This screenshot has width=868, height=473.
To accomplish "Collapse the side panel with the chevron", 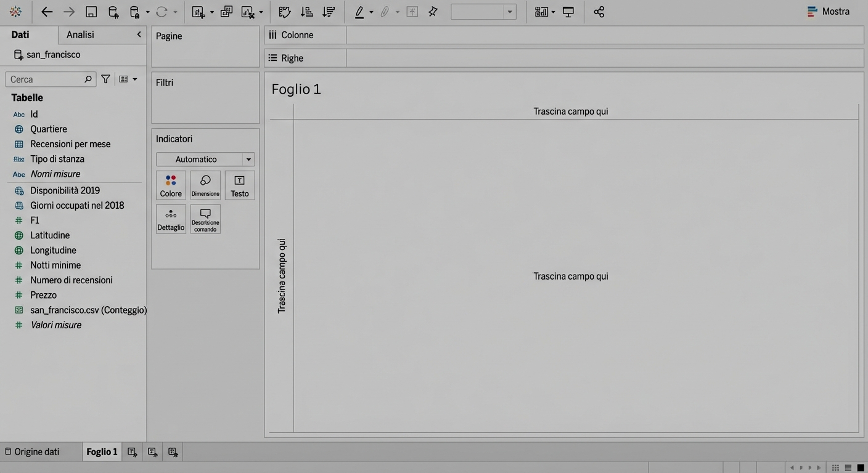I will [139, 34].
